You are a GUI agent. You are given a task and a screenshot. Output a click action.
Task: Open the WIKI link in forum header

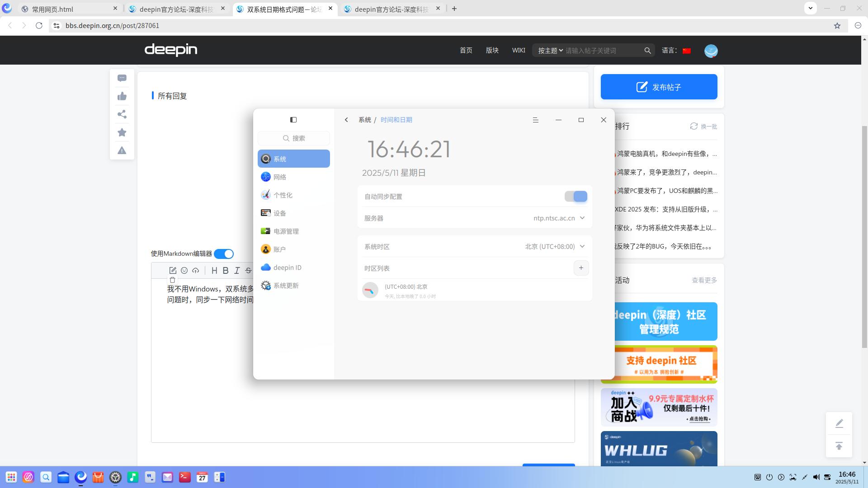click(x=519, y=51)
